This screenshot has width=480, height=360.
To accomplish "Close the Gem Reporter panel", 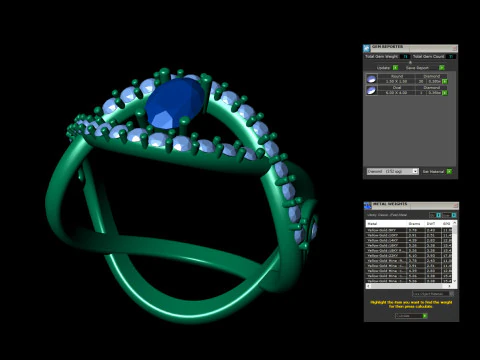I will point(454,48).
